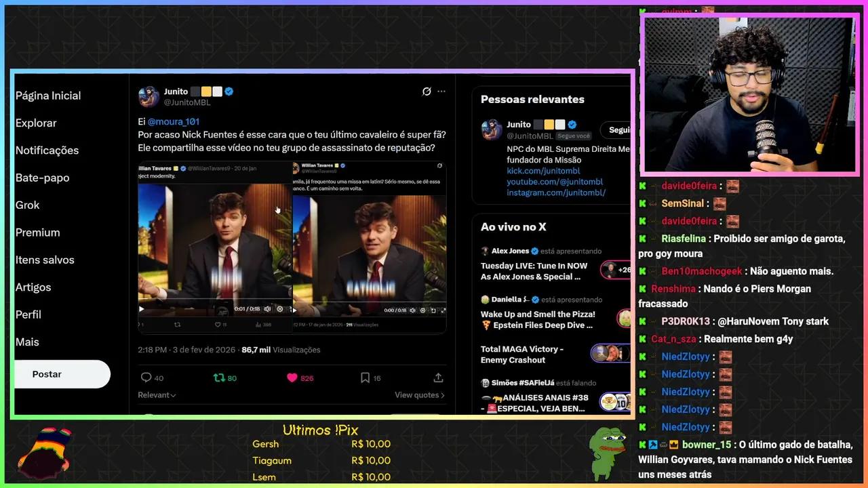The image size is (868, 488).
Task: Click chat user SemSinal
Action: [682, 203]
